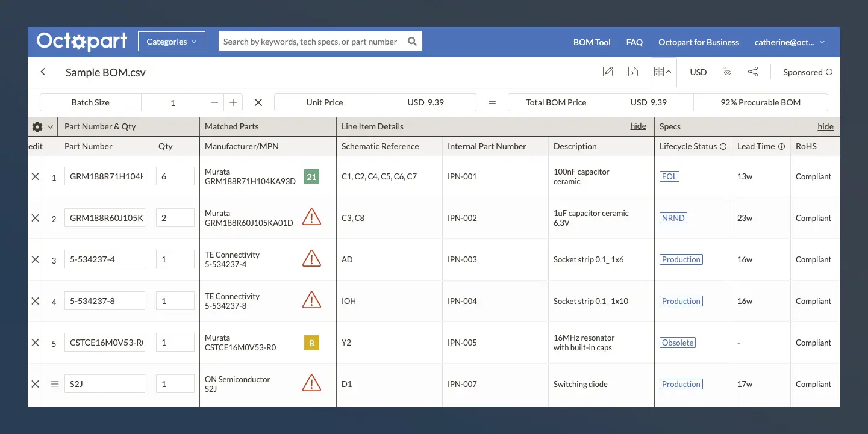This screenshot has height=434, width=868.
Task: Click the warning icon for S2J
Action: (x=311, y=384)
